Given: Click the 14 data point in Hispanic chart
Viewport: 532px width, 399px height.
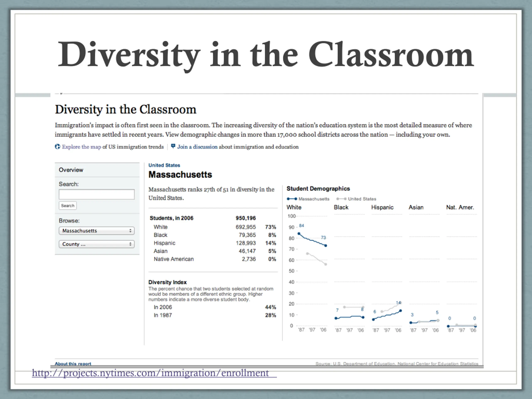Looking at the screenshot, I should point(400,311).
